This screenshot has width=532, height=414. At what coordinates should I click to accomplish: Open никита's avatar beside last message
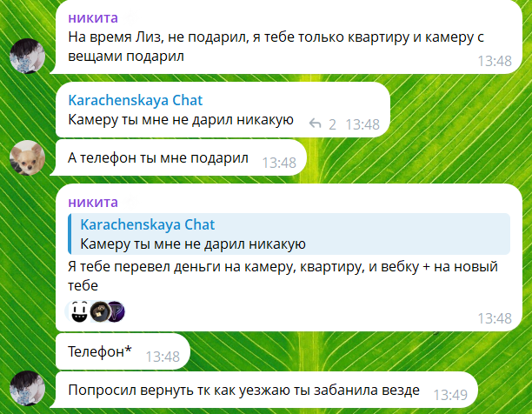pos(27,389)
